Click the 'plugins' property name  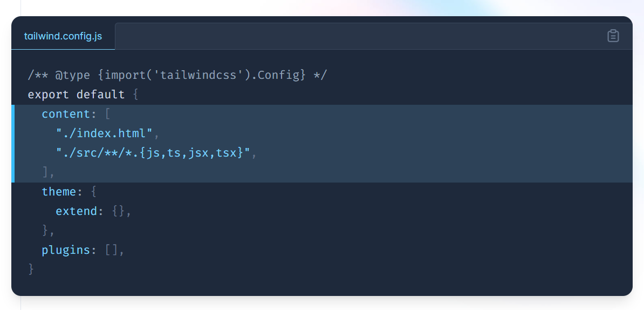[65, 250]
